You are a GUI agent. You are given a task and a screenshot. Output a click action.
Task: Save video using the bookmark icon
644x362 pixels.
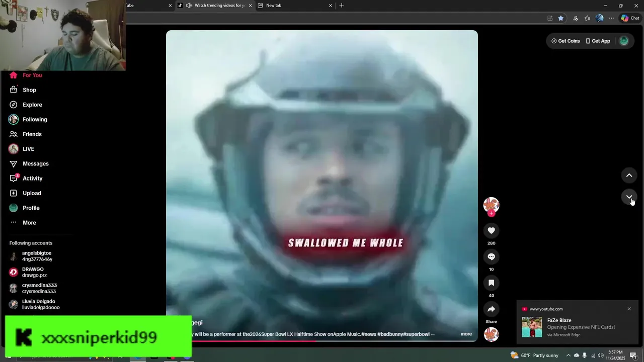pos(491,283)
